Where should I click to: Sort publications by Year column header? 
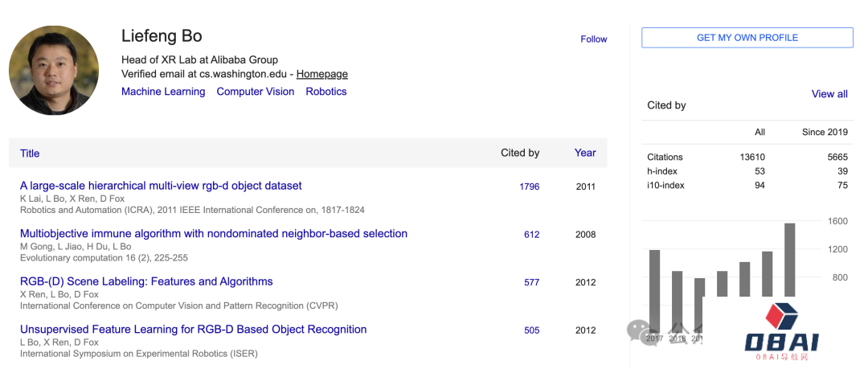(585, 153)
